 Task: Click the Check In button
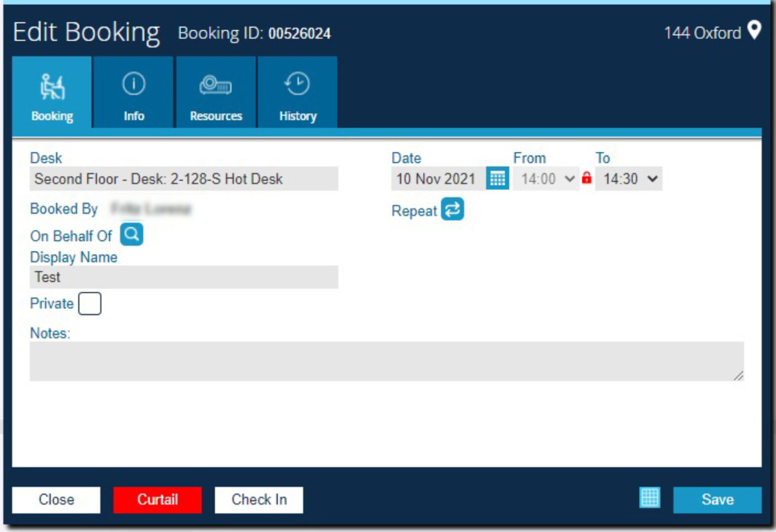[259, 499]
